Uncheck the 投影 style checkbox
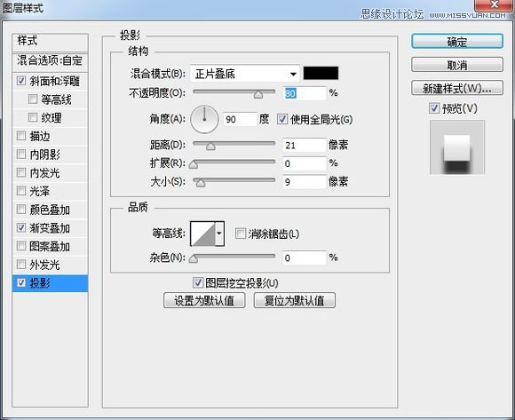This screenshot has height=420, width=515. point(21,282)
